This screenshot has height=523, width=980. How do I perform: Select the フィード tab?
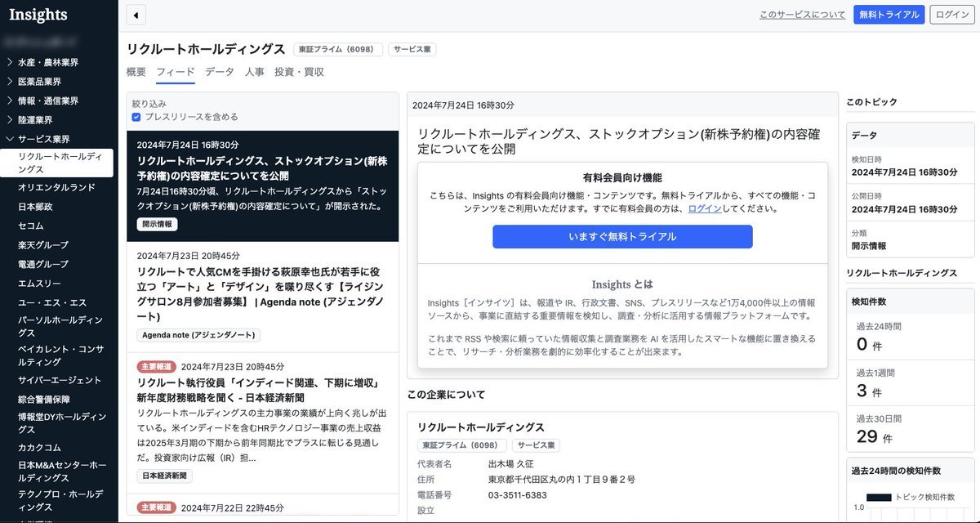coord(176,72)
